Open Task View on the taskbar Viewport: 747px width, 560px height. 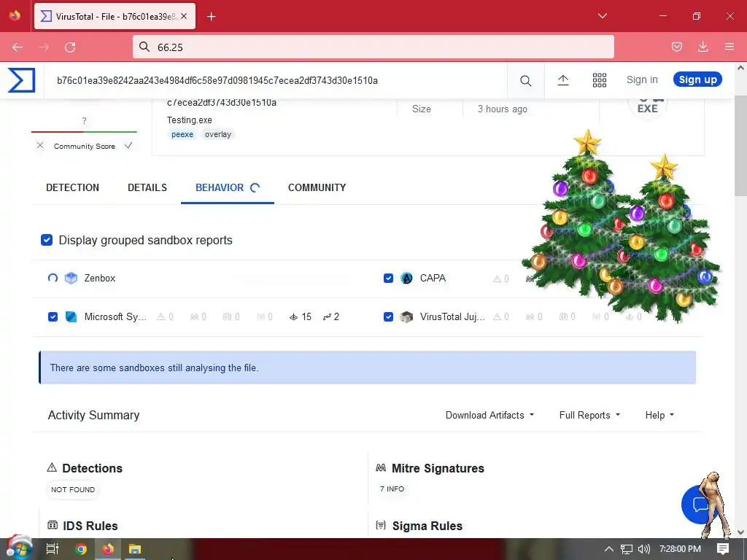click(x=52, y=549)
